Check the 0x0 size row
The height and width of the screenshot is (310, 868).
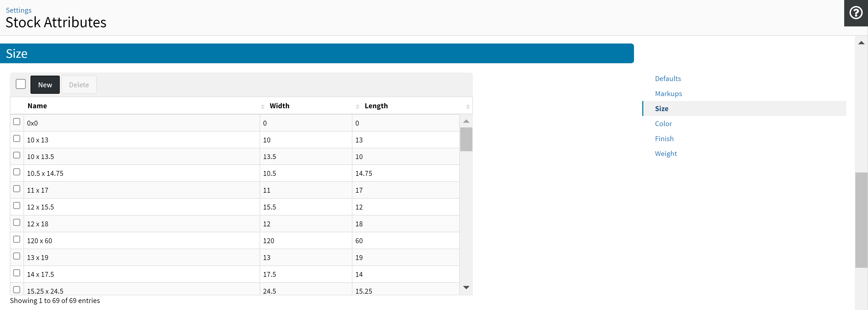pyautogui.click(x=17, y=122)
